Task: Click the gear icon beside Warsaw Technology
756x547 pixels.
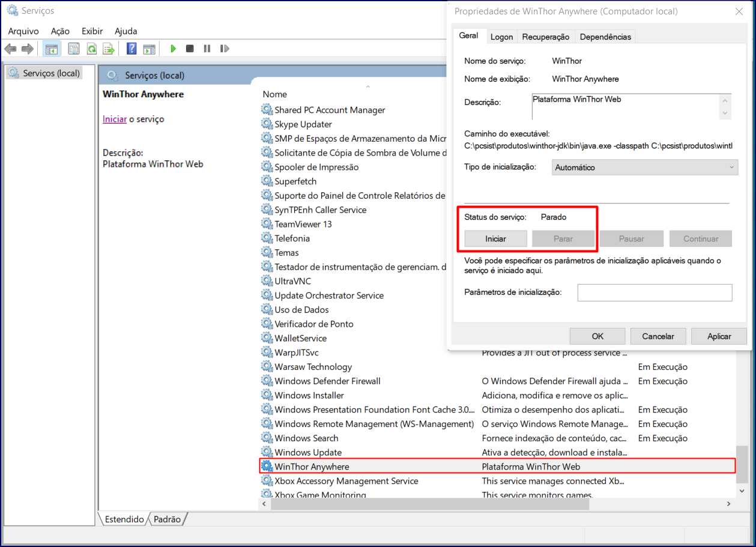Action: coord(267,366)
